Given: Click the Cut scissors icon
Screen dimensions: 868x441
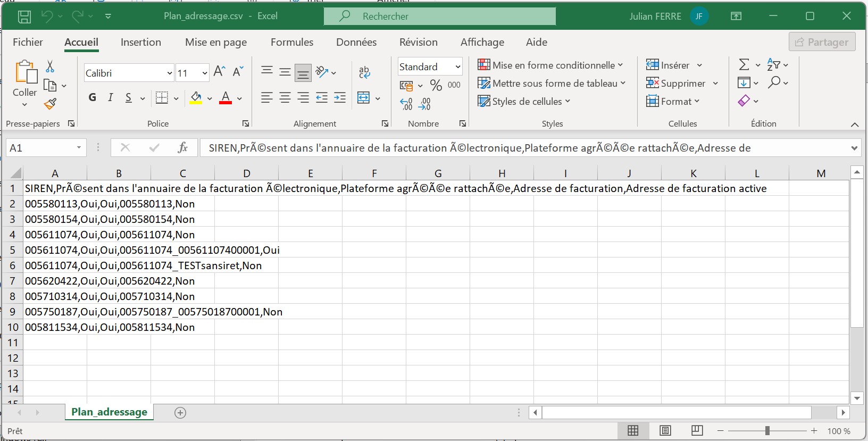Looking at the screenshot, I should (x=50, y=66).
